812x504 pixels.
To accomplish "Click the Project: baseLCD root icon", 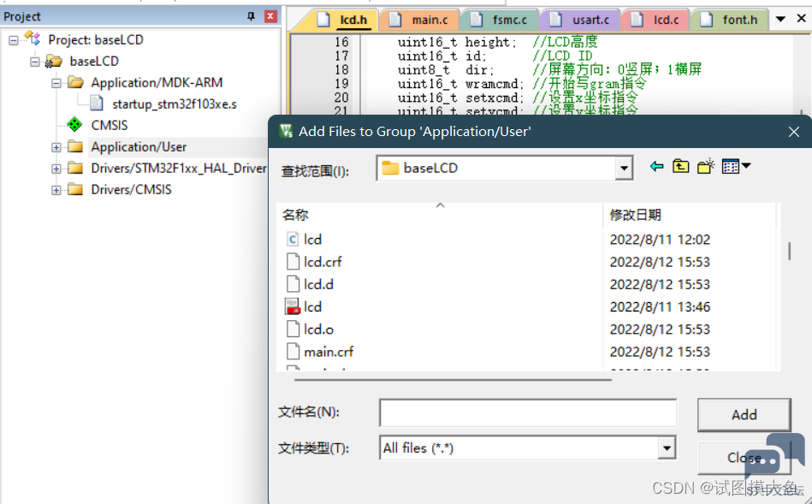I will click(33, 39).
